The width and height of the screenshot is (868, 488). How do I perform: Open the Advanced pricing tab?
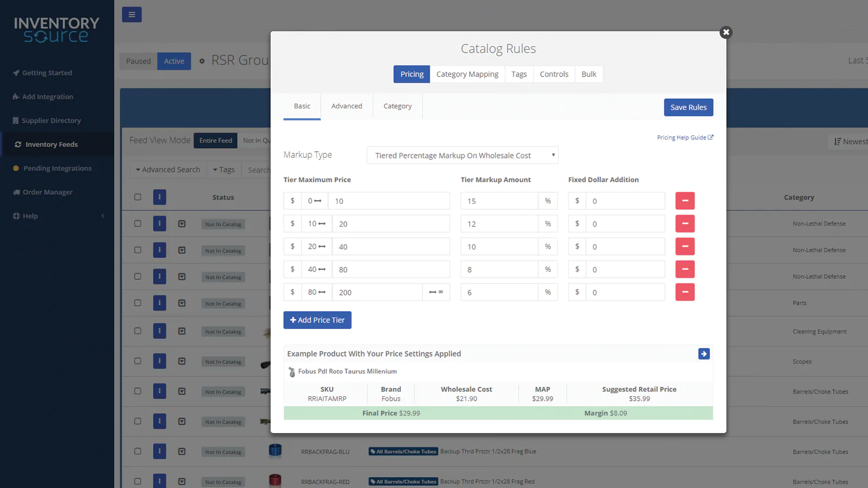pos(347,106)
